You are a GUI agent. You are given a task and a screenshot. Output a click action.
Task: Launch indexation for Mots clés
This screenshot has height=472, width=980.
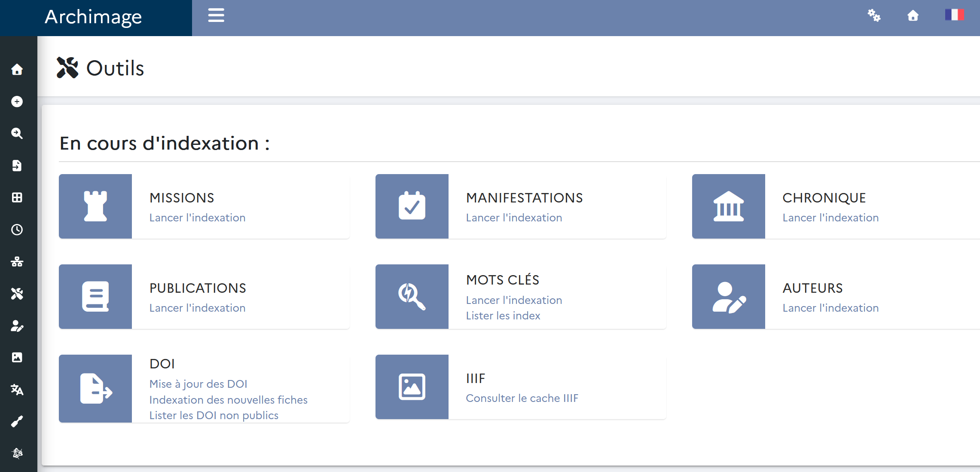pyautogui.click(x=514, y=300)
